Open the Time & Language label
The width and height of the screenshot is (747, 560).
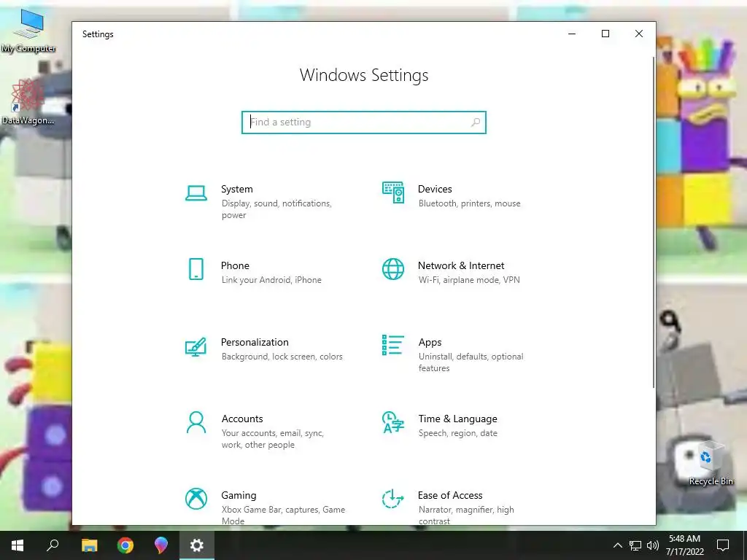[x=457, y=419]
